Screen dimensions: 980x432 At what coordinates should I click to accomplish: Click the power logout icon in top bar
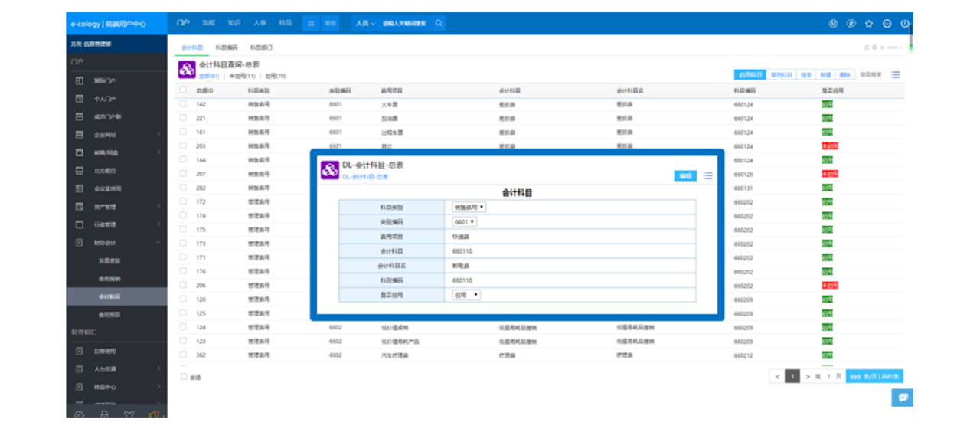coord(905,24)
